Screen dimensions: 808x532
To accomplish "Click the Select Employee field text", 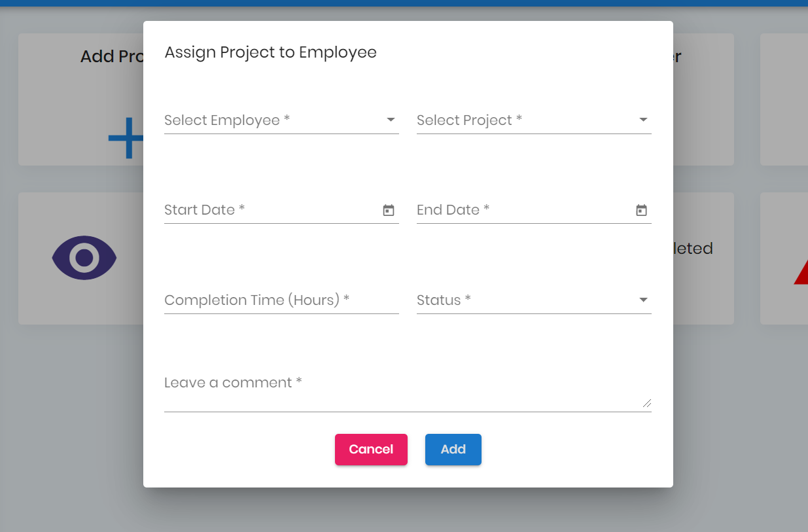I will click(x=226, y=120).
